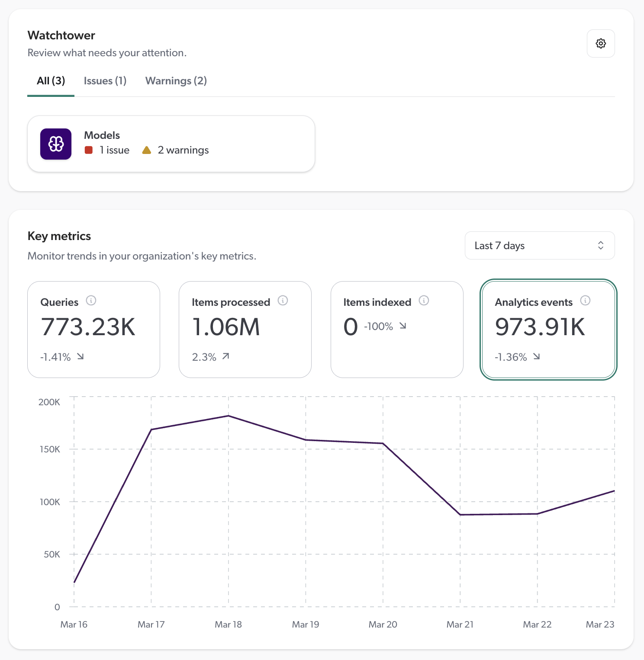Click the red issue indicator icon

point(88,150)
